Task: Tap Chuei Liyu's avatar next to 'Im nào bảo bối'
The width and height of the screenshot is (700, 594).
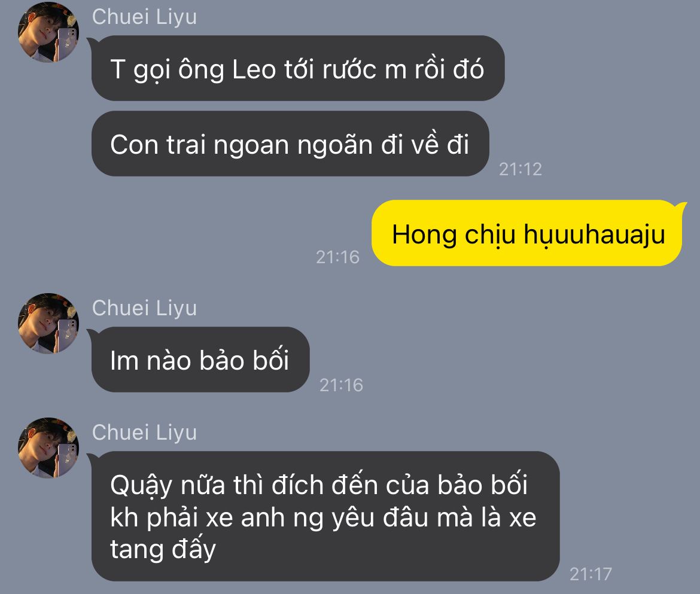Action: coord(48,323)
